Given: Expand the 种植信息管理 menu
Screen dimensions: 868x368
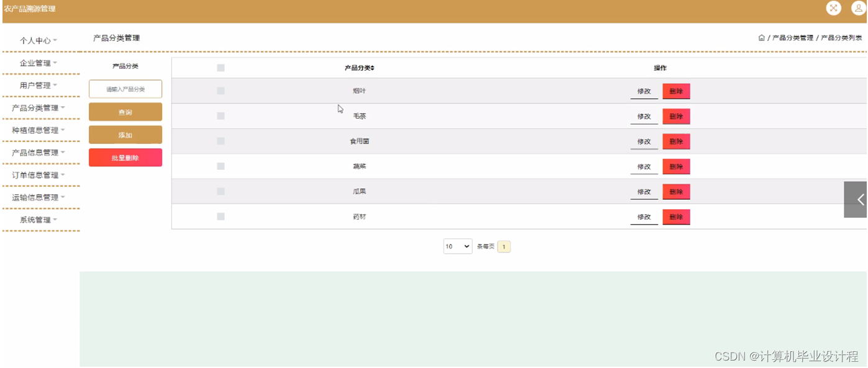Looking at the screenshot, I should tap(39, 130).
